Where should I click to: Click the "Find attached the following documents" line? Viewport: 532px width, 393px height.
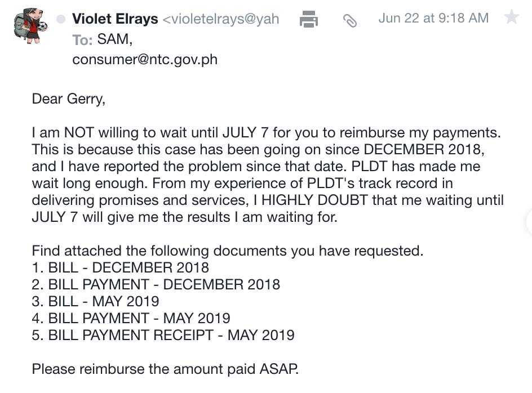227,251
